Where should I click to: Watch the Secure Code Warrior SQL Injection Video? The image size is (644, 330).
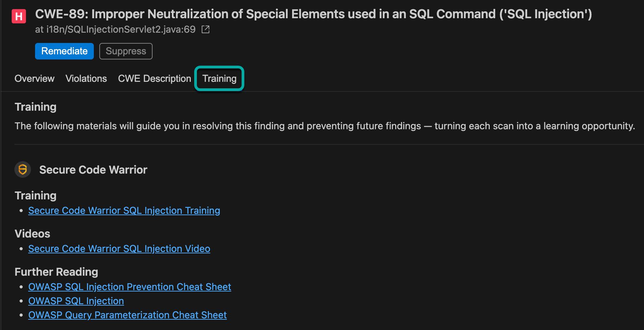pyautogui.click(x=119, y=249)
